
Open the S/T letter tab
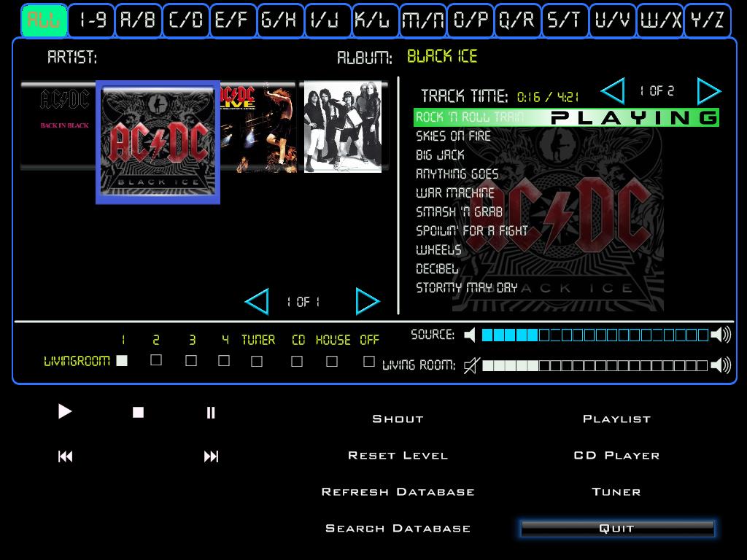pos(565,20)
